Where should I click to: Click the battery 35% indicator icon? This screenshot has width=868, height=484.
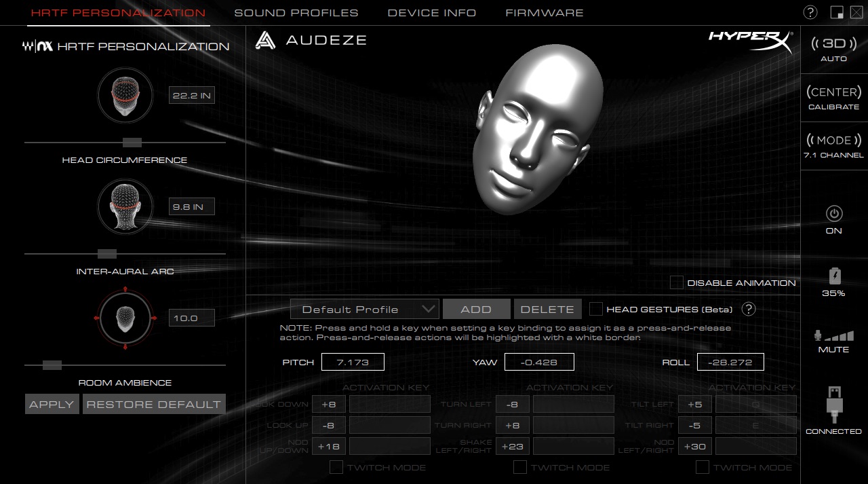(834, 276)
